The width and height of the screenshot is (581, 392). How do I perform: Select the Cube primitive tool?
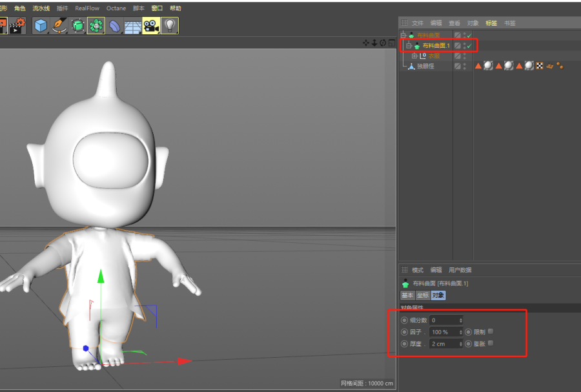41,26
